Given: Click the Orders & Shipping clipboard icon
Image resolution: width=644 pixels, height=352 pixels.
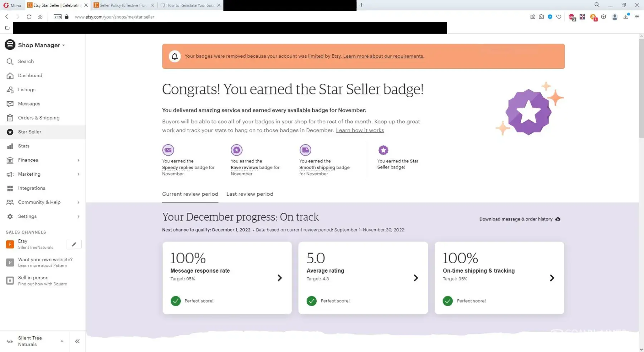Looking at the screenshot, I should (10, 118).
